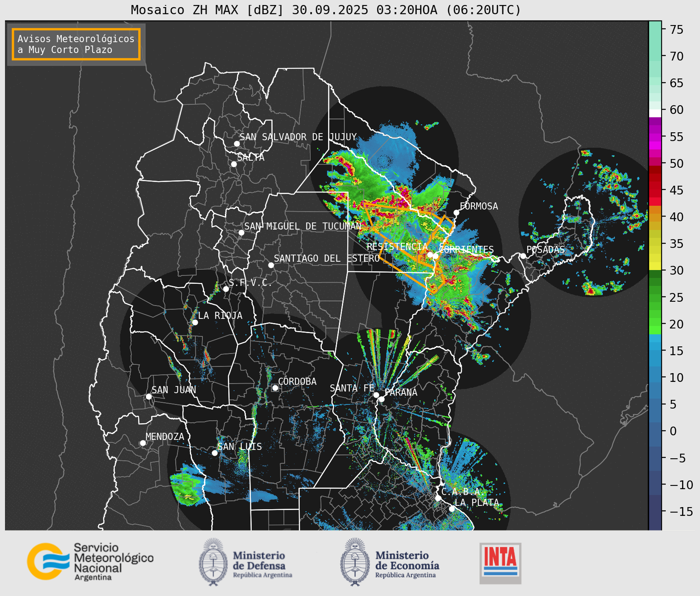Click the POSADAS city label
Image resolution: width=700 pixels, height=596 pixels.
[x=546, y=250]
